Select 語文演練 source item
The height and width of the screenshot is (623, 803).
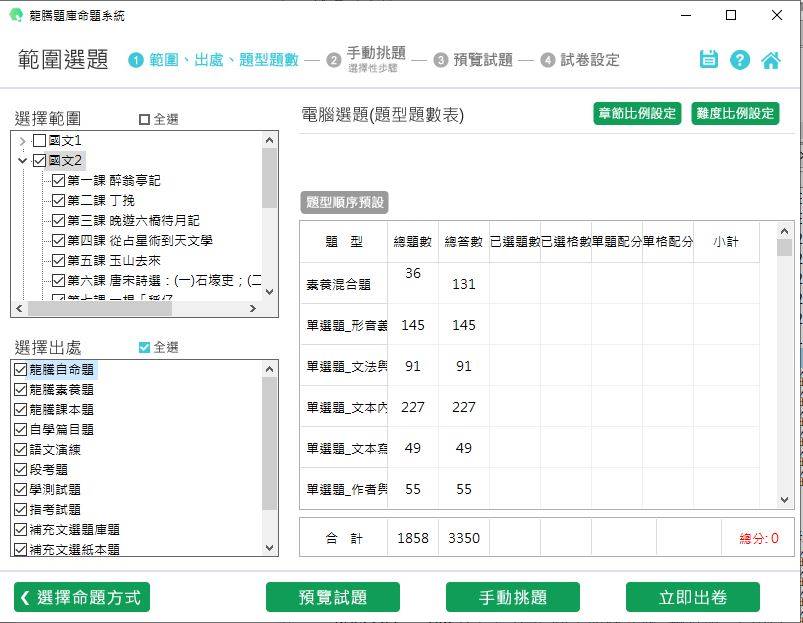[55, 449]
